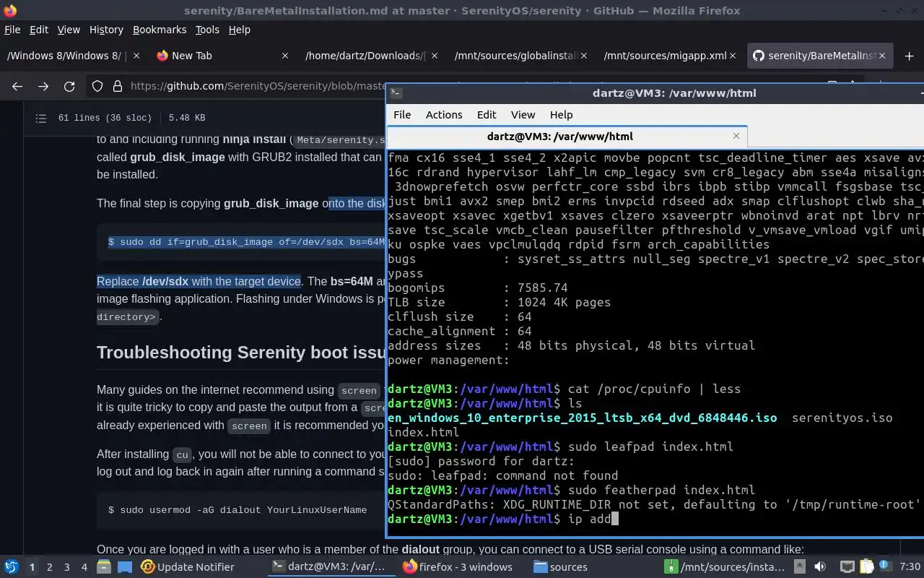Viewport: 924px width, 578px height.
Task: Open Firefox View menu
Action: [x=69, y=30]
